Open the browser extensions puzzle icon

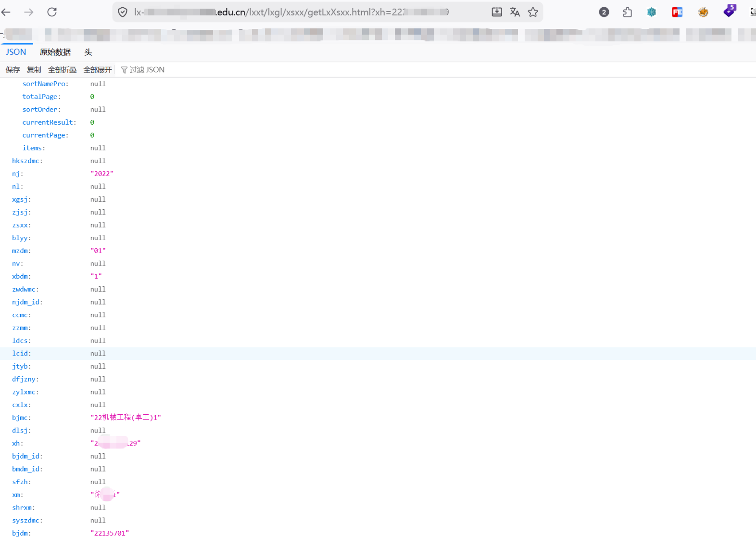627,12
